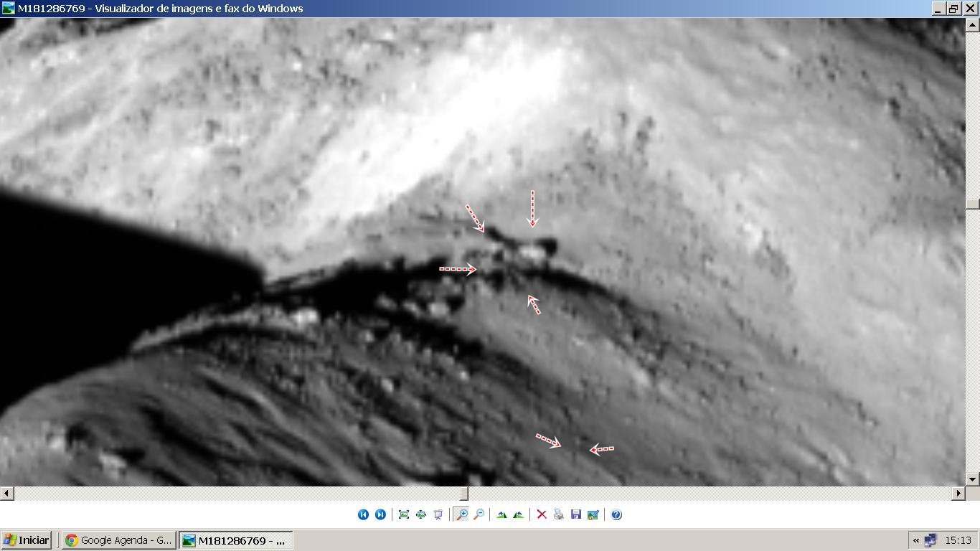Image resolution: width=980 pixels, height=551 pixels.
Task: Click the horizontal scrollbar left arrow
Action: [6, 493]
